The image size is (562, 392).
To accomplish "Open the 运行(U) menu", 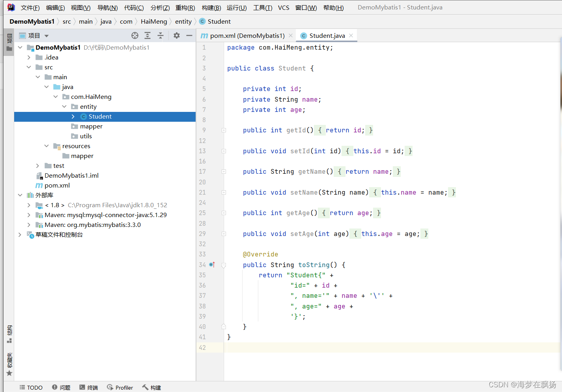I will [x=237, y=7].
